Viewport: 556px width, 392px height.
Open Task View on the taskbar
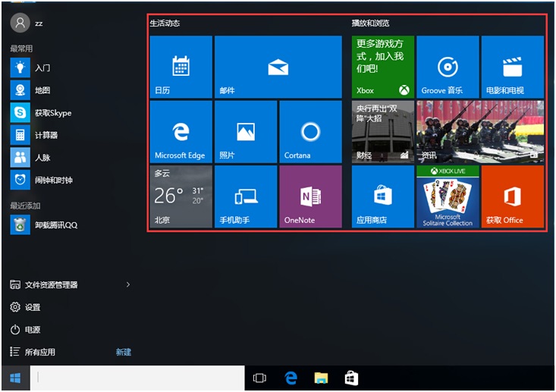[x=259, y=378]
